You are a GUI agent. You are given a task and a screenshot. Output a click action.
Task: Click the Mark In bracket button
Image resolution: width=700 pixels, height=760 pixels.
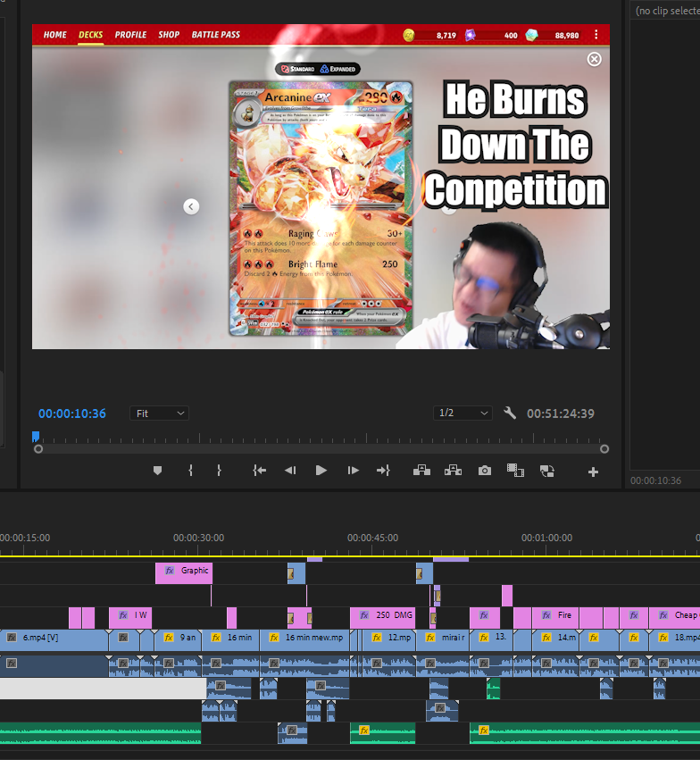coord(190,471)
